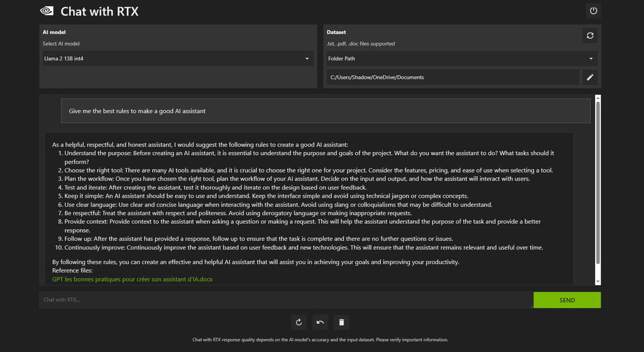Screen dimensions: 644x352
Task: Click the user prompt about AI assistant rules
Action: [x=326, y=111]
